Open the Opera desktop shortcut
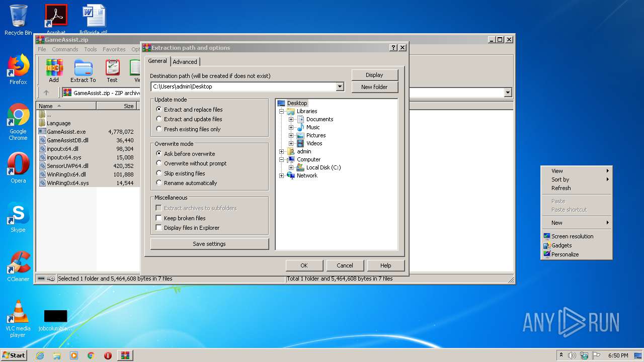 (18, 168)
